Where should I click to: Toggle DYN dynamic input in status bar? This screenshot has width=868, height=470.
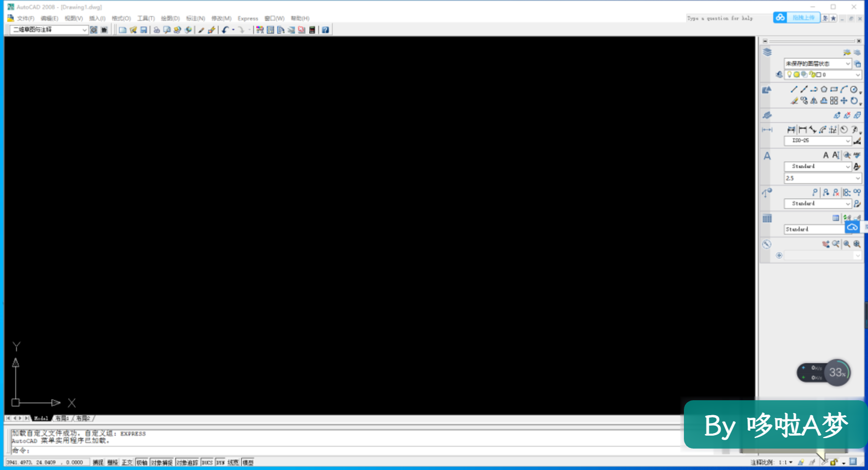[220, 463]
